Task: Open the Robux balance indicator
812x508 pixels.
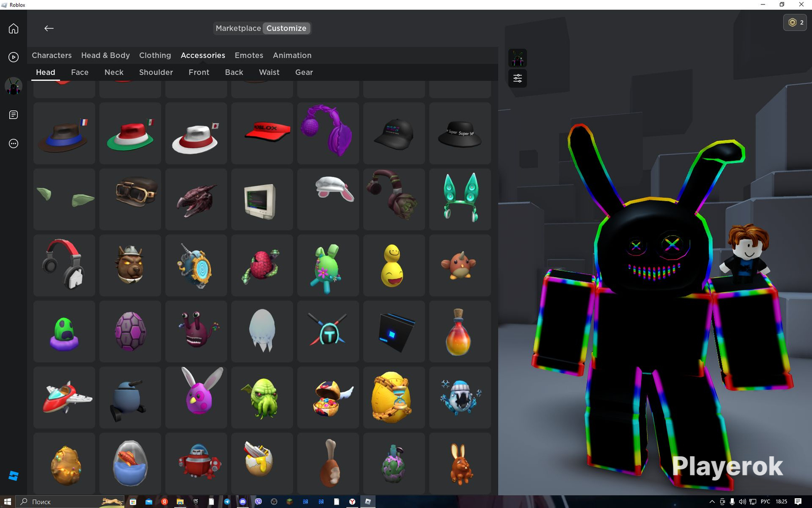Action: tap(795, 22)
